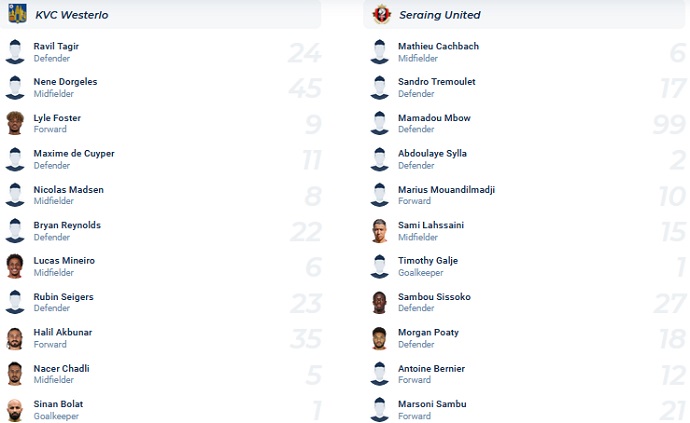Image resolution: width=690 pixels, height=423 pixels.
Task: Select goalkeeper Timothy Galje's name
Action: point(428,261)
